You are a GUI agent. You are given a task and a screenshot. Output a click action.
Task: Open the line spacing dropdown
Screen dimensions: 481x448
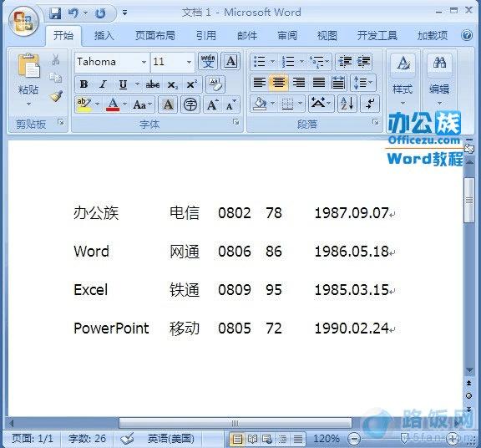click(x=363, y=83)
